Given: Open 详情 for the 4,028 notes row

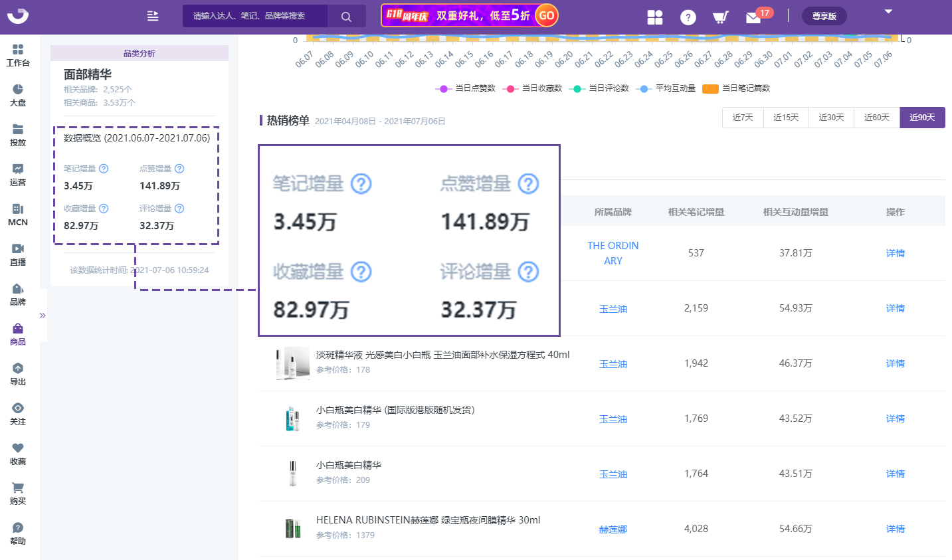Looking at the screenshot, I should (896, 529).
